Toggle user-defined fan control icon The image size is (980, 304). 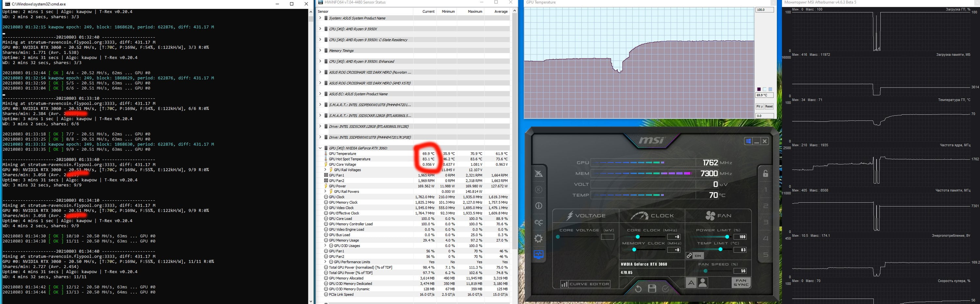pyautogui.click(x=703, y=283)
